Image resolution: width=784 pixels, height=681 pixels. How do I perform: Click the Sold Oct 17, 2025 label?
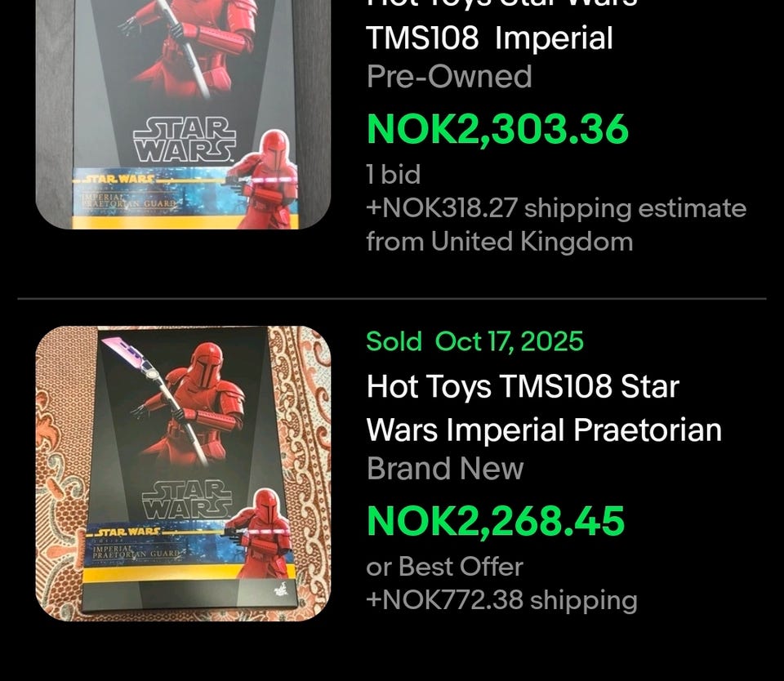click(474, 341)
